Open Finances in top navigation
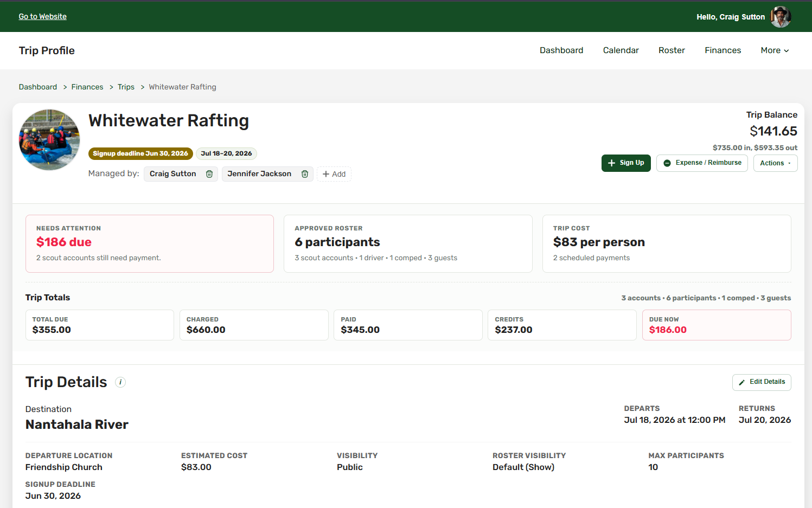This screenshot has width=812, height=508. point(723,50)
